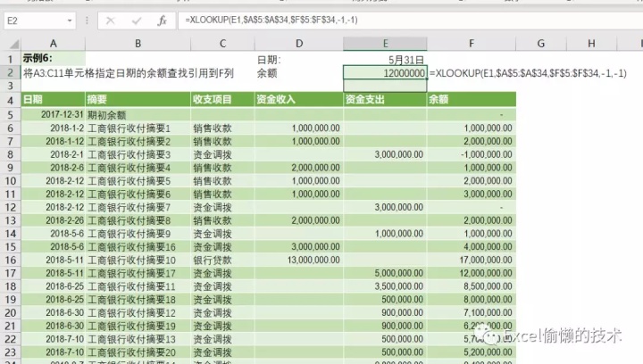Click the Enter checkmark icon in formula bar
This screenshot has height=364, width=643.
point(137,21)
